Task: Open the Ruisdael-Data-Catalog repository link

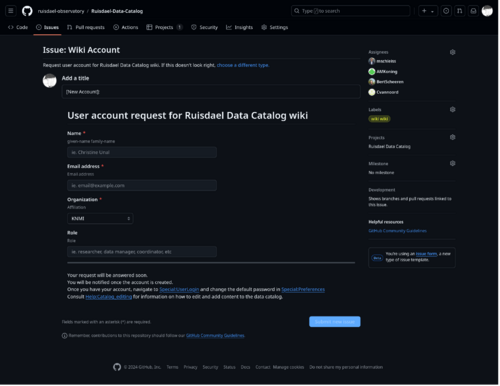Action: [117, 11]
